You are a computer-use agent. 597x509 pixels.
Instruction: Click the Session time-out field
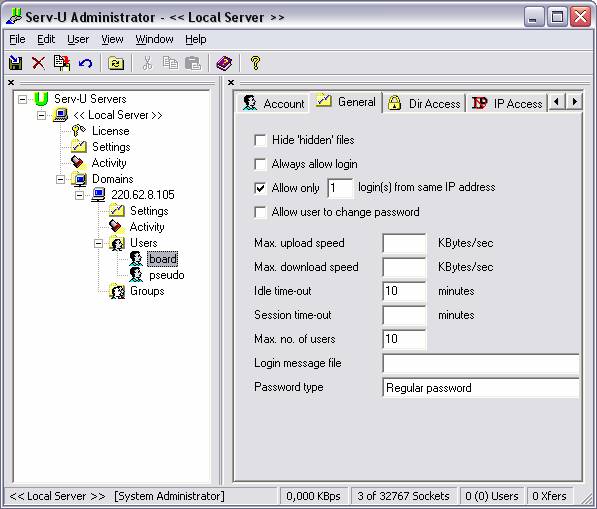[404, 315]
